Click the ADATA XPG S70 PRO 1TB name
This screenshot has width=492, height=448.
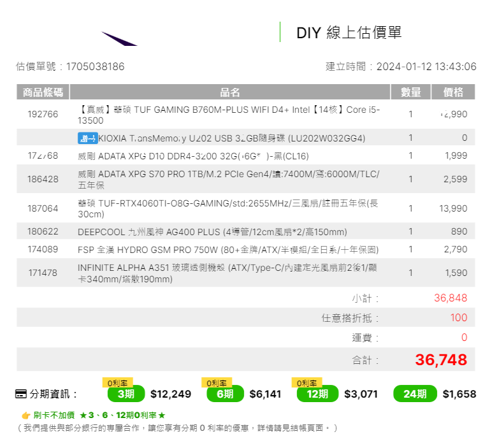[229, 180]
